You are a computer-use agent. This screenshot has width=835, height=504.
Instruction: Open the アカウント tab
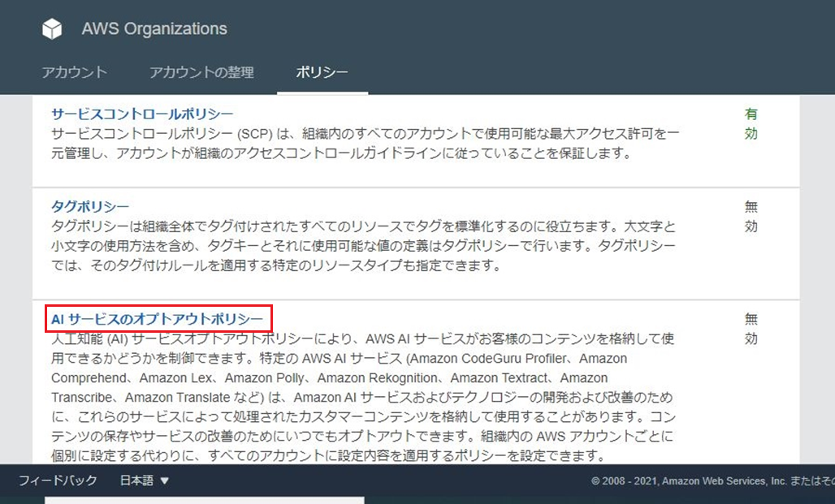(74, 72)
